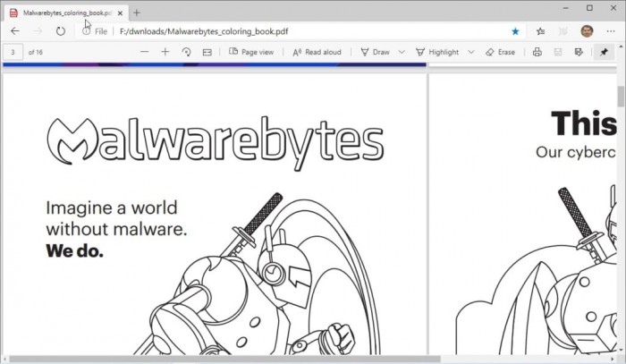Screen dimensions: 626x364
Task: Click the Save as icon
Action: 579,52
